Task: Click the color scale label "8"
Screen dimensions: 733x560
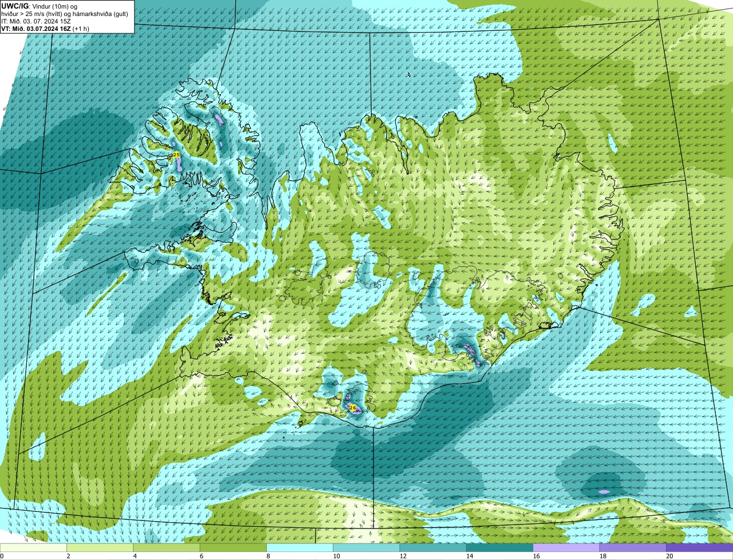Action: (x=267, y=556)
